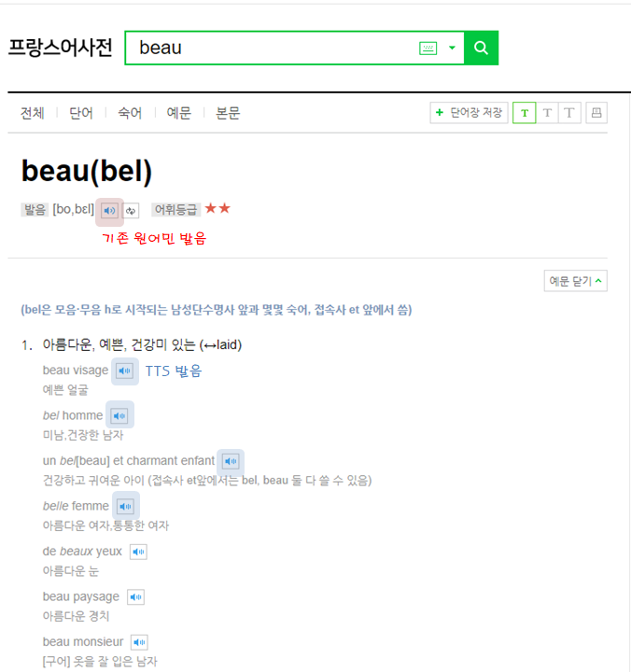Save word with 단어장 저장 button
631x672 pixels.
pos(469,113)
